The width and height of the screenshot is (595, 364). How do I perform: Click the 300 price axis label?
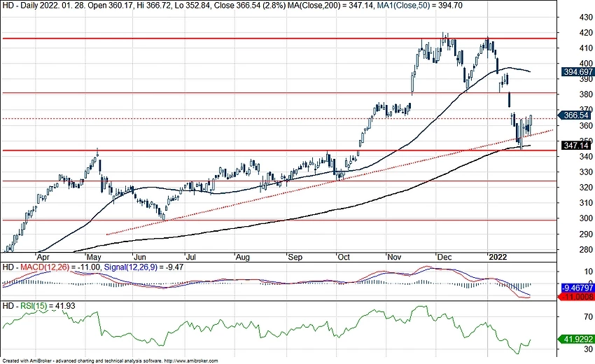pyautogui.click(x=586, y=218)
